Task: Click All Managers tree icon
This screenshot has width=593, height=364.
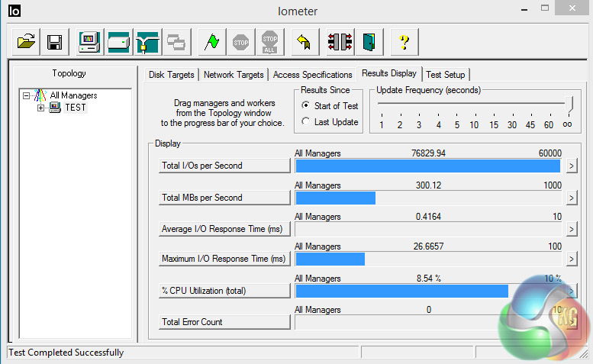Action: (x=40, y=95)
